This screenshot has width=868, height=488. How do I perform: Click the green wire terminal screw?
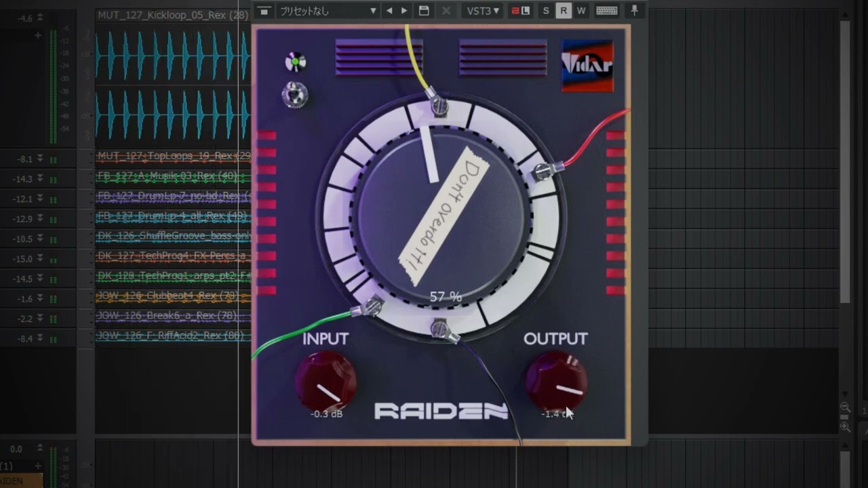(371, 307)
